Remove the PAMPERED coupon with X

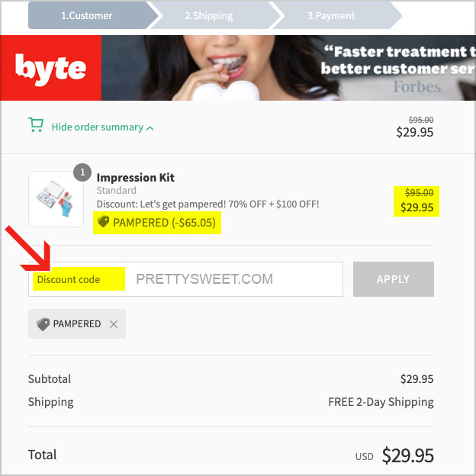114,324
